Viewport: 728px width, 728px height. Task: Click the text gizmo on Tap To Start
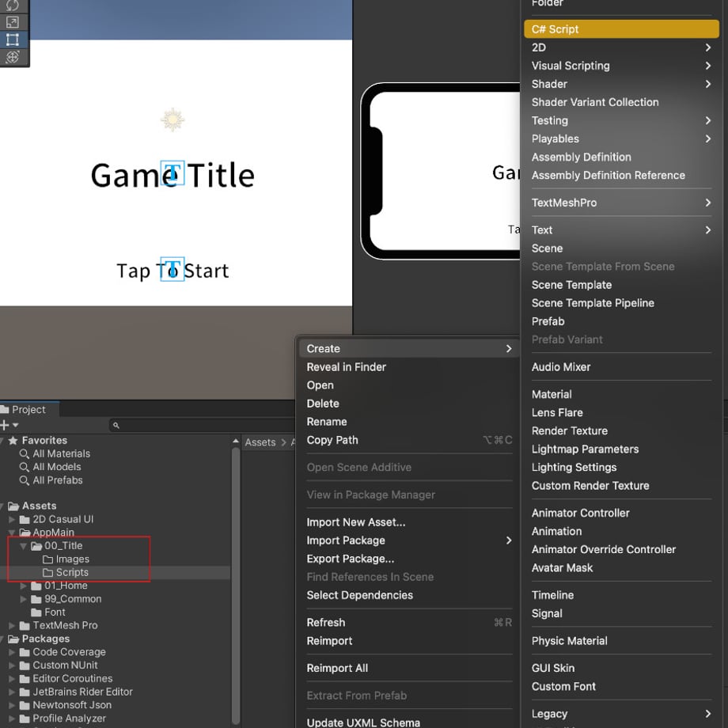[173, 269]
